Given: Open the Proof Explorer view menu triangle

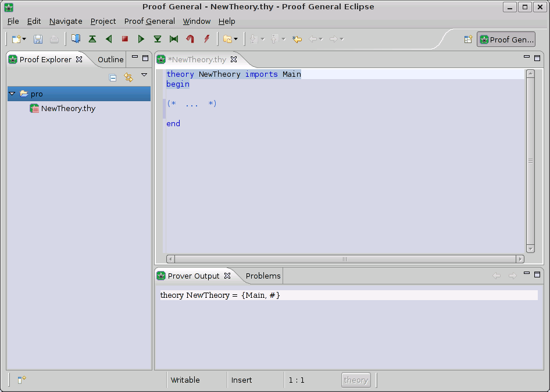Looking at the screenshot, I should pos(144,75).
